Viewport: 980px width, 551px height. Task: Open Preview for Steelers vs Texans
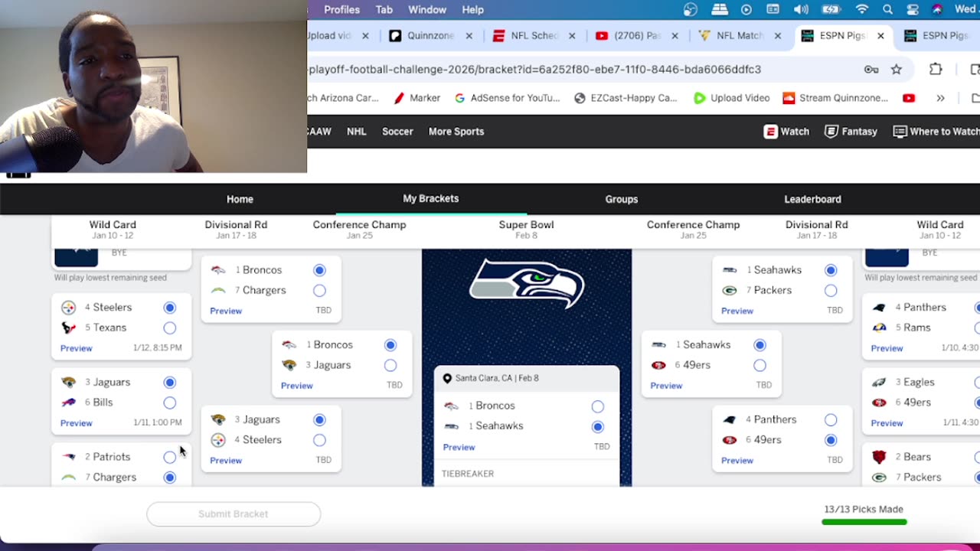click(77, 348)
